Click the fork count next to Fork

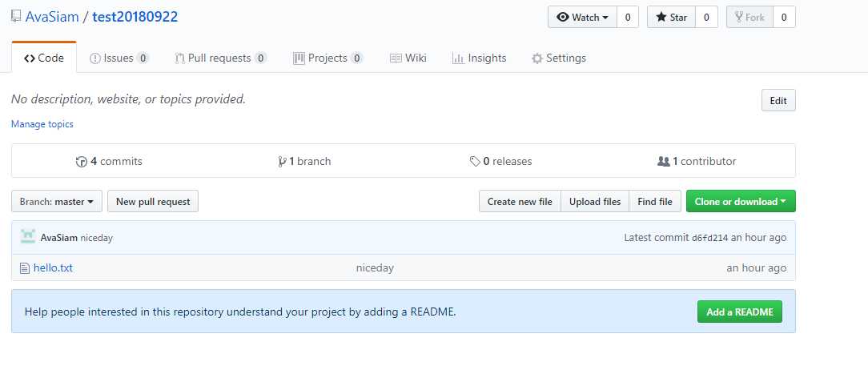784,17
